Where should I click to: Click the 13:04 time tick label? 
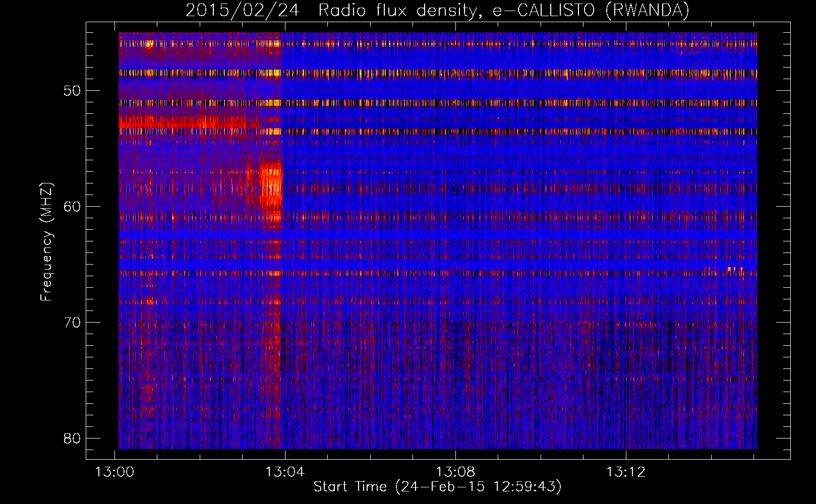[285, 472]
